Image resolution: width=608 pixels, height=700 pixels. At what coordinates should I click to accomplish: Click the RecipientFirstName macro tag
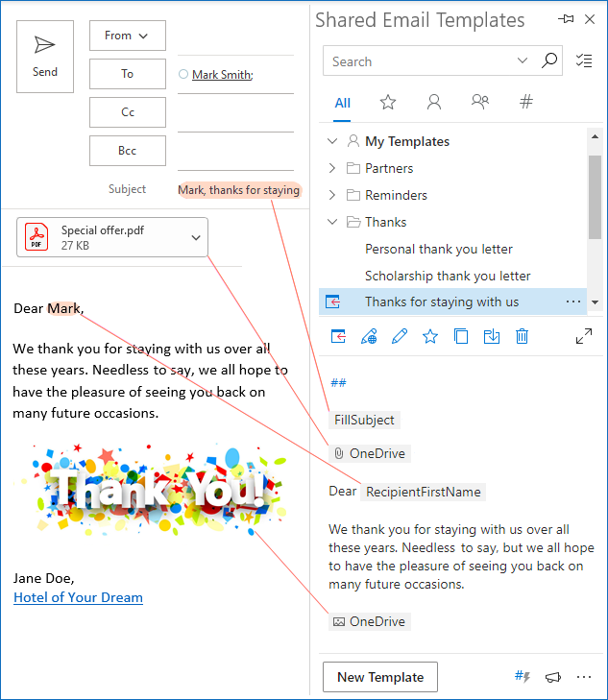click(424, 492)
